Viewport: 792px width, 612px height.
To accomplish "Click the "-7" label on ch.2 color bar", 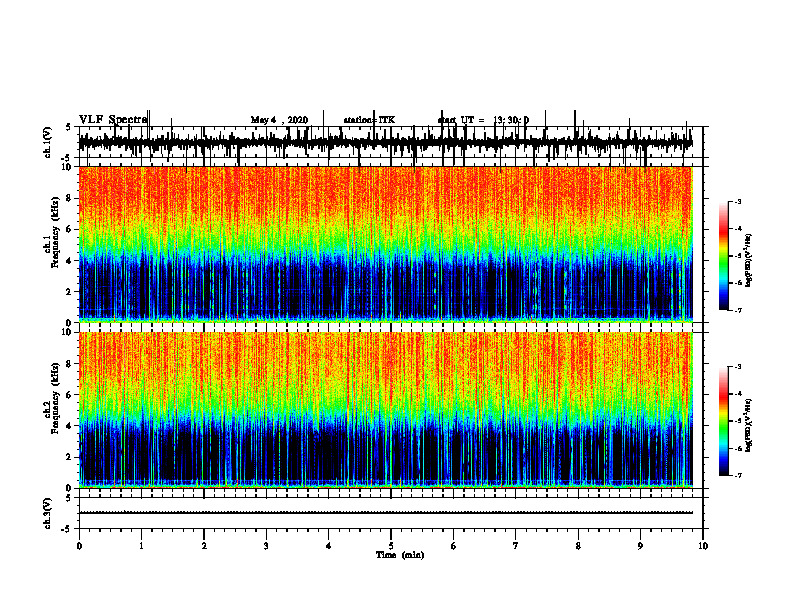I will click(738, 476).
